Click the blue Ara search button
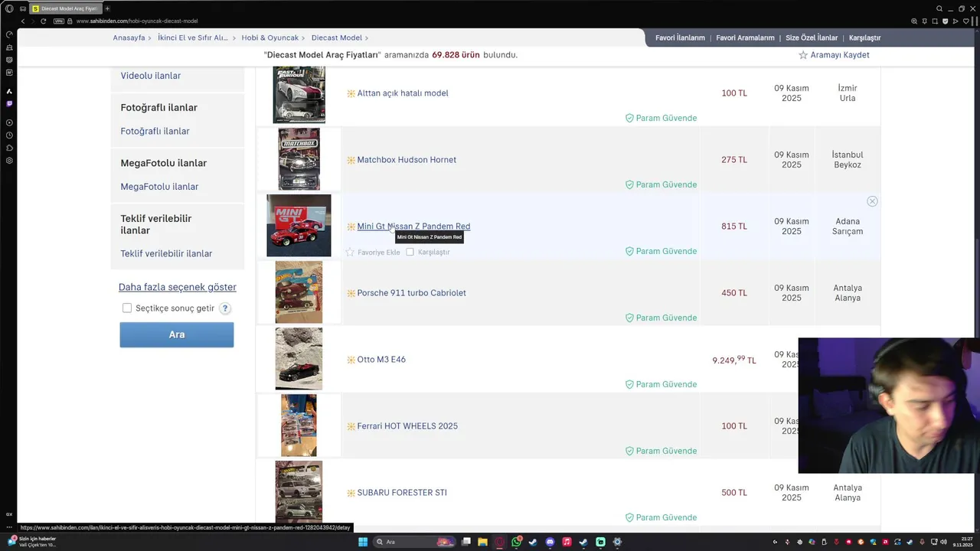 177,334
